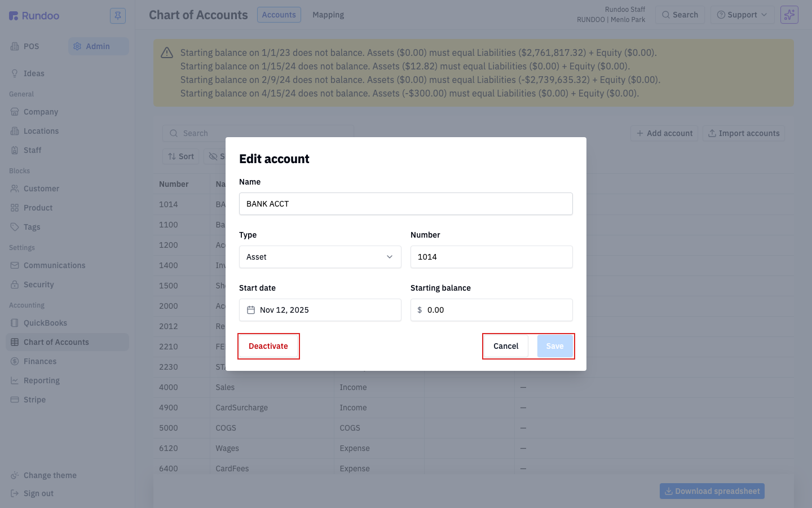Open Ideas in sidebar
Viewport: 812px width, 508px height.
pos(67,73)
